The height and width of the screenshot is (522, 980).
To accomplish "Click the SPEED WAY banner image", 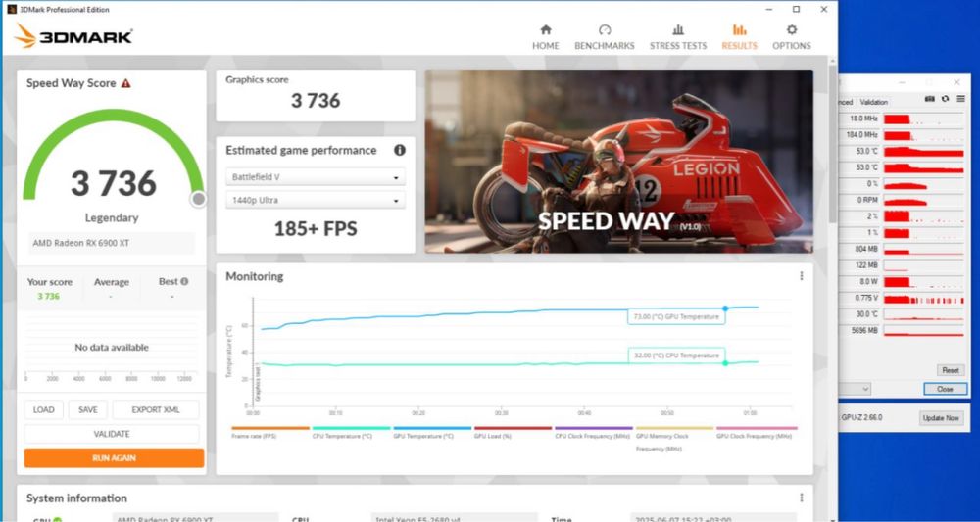I will pos(618,161).
